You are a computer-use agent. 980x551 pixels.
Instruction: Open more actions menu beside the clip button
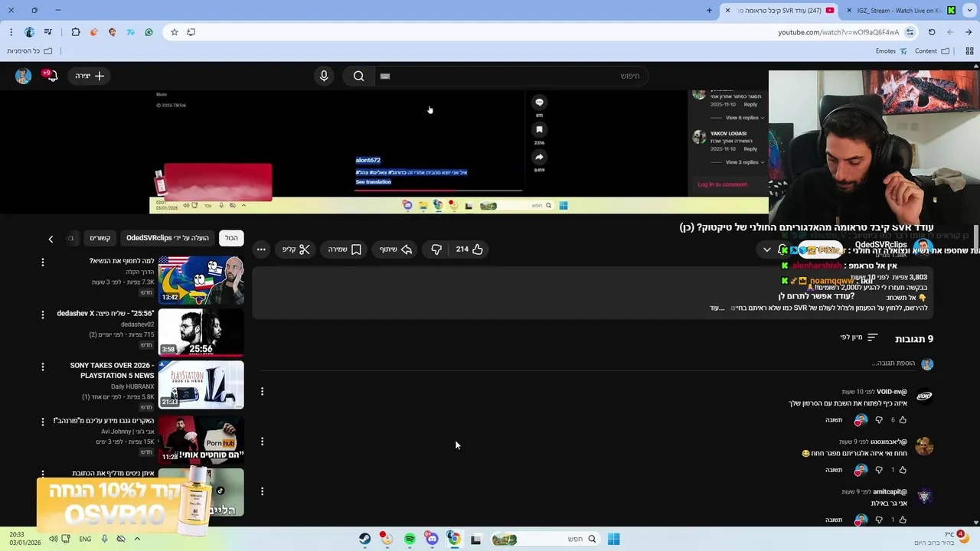tap(261, 249)
